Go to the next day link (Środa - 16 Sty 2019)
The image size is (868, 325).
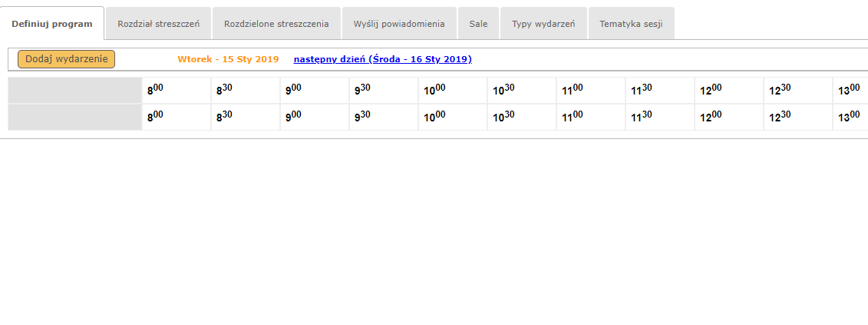(382, 59)
